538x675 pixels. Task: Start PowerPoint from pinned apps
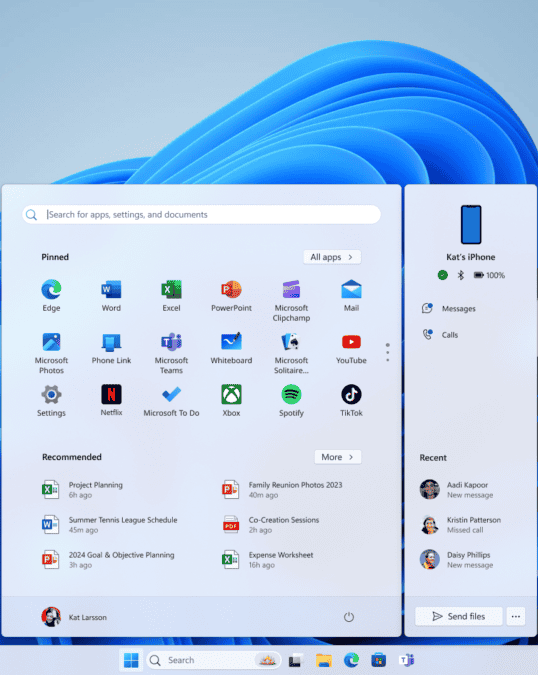[x=231, y=296]
